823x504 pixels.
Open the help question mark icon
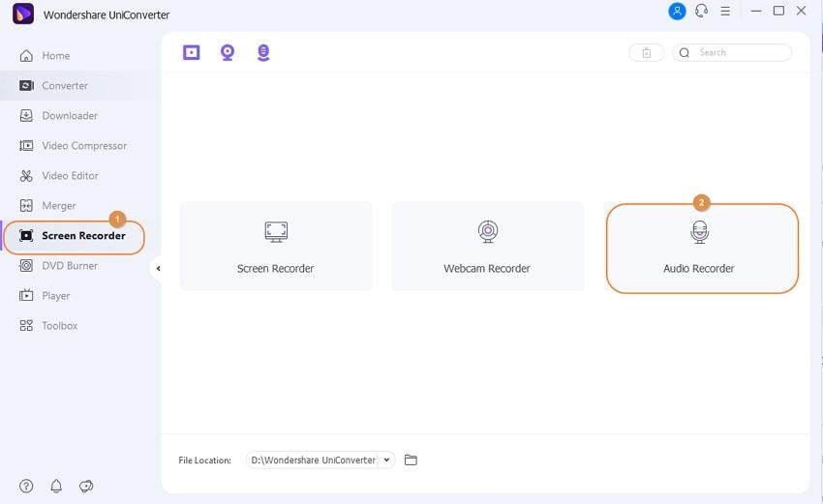coord(26,487)
